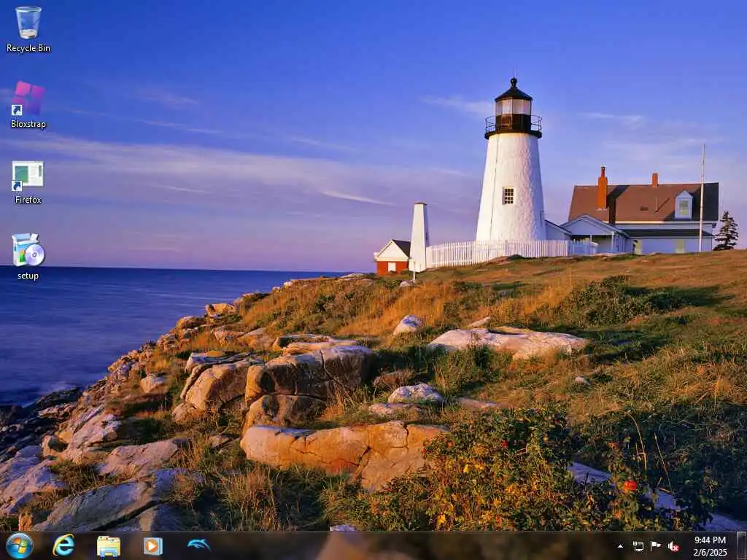Click the Dolphin emulator taskbar icon
747x560 pixels.
(x=198, y=545)
